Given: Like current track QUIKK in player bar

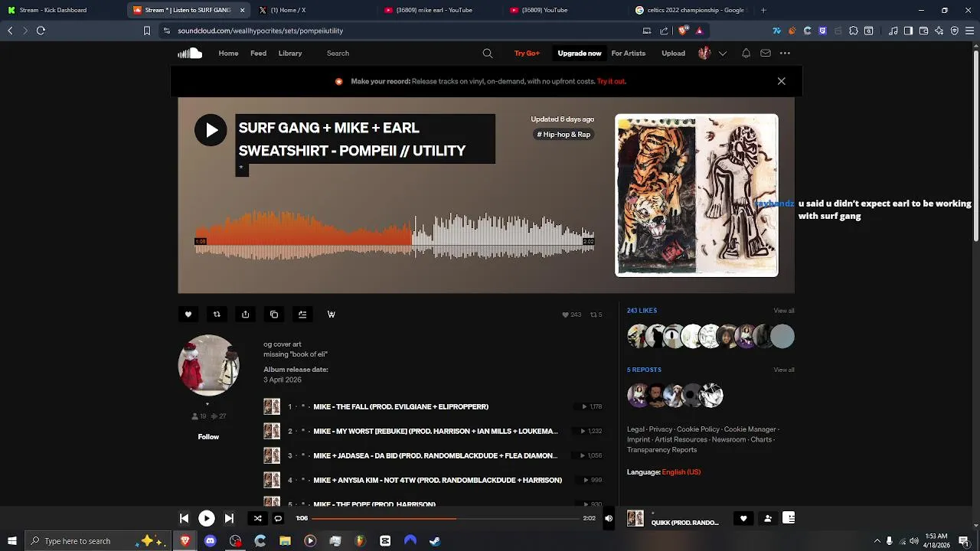Looking at the screenshot, I should click(743, 518).
